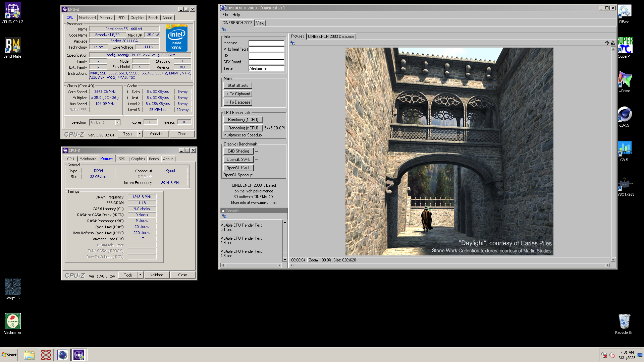
Task: Open the Tools dropdown arrow in Memory window
Action: [x=141, y=275]
